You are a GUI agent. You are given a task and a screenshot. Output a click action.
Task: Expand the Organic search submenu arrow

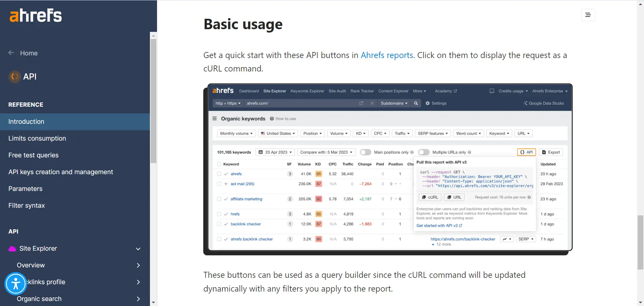pos(138,299)
